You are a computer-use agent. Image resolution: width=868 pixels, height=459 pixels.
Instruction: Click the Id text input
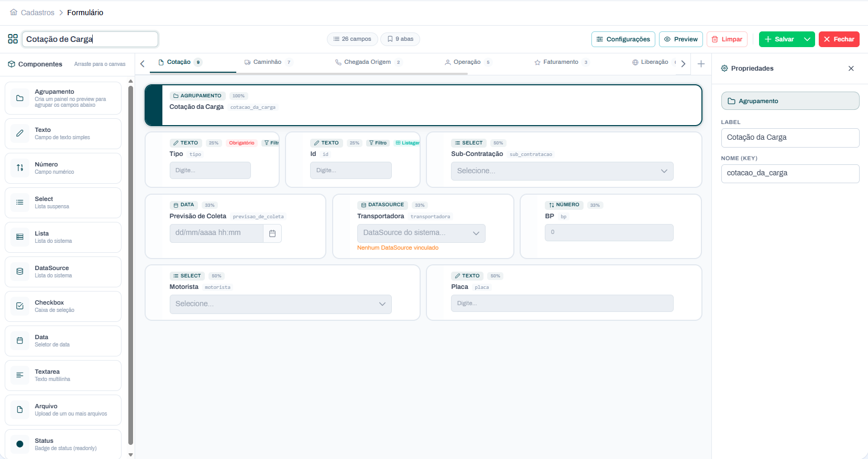click(x=351, y=171)
